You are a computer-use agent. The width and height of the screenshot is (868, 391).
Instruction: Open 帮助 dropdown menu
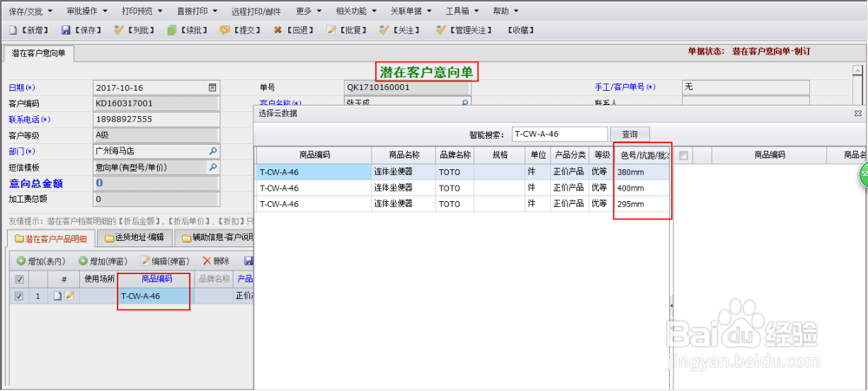[505, 10]
